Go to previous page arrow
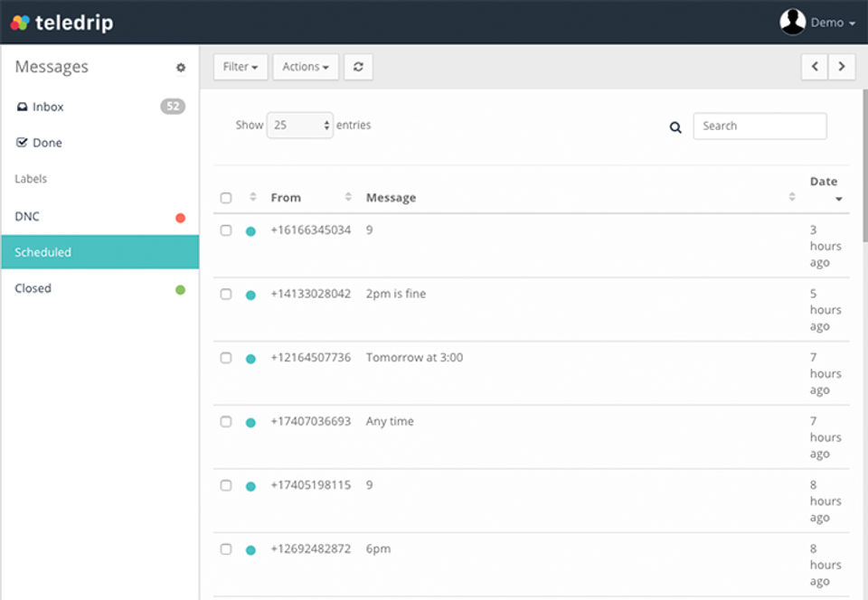Viewport: 868px width, 600px height. [815, 66]
